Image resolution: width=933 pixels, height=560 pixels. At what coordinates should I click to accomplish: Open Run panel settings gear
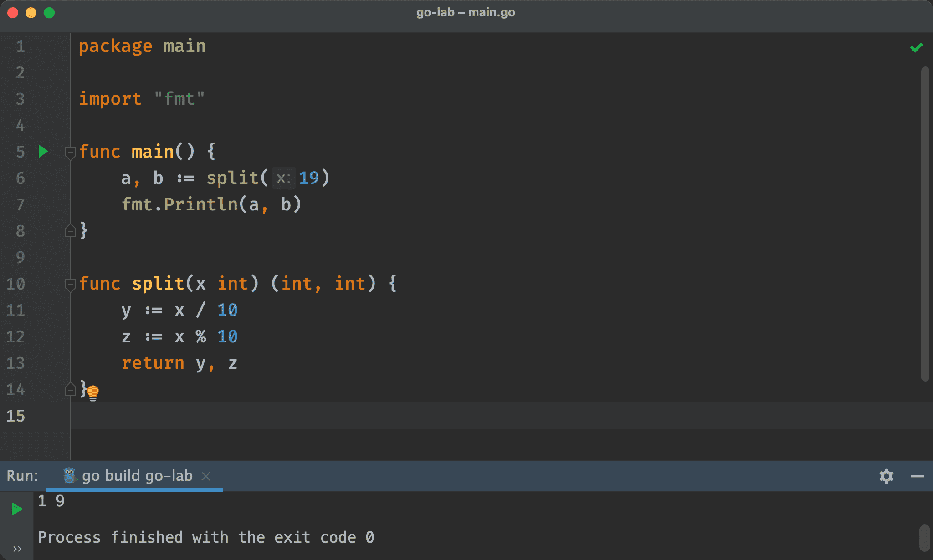pos(886,476)
